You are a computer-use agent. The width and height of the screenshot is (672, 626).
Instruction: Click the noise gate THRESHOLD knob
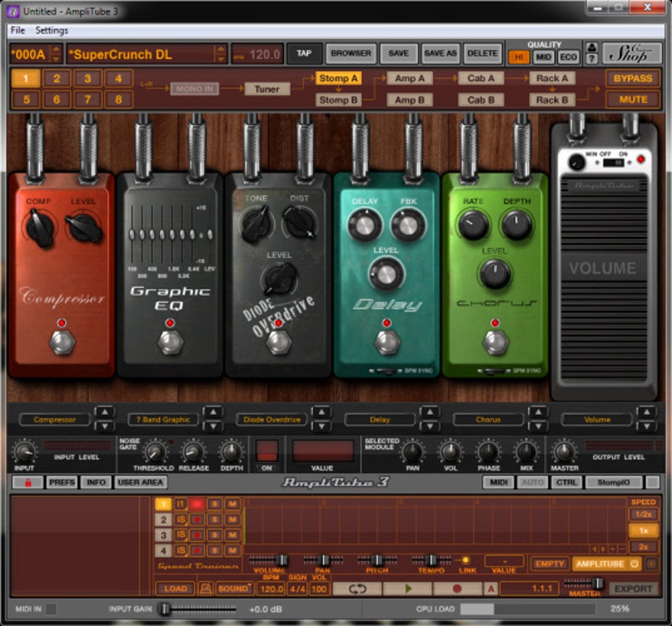pyautogui.click(x=155, y=451)
